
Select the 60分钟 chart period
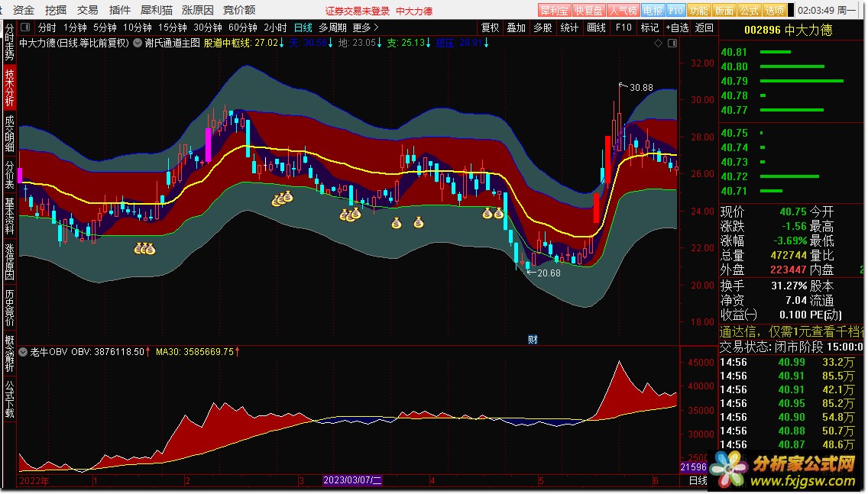point(242,27)
